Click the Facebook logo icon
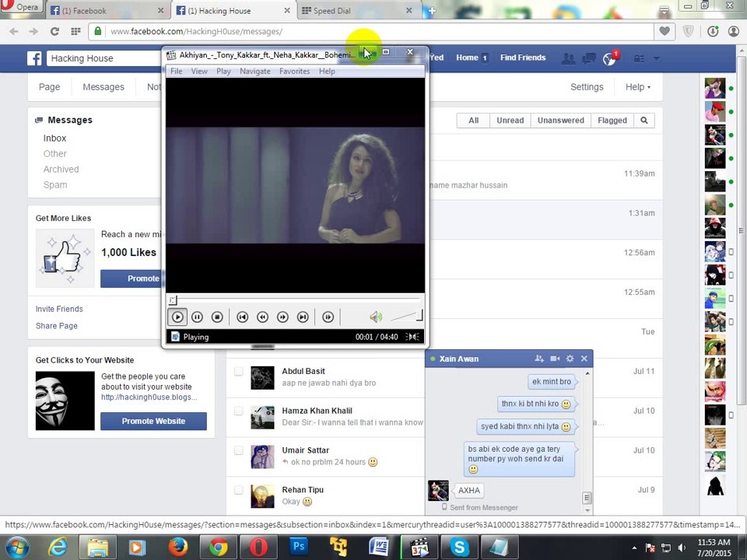Viewport: 747px width, 560px height. pos(34,58)
